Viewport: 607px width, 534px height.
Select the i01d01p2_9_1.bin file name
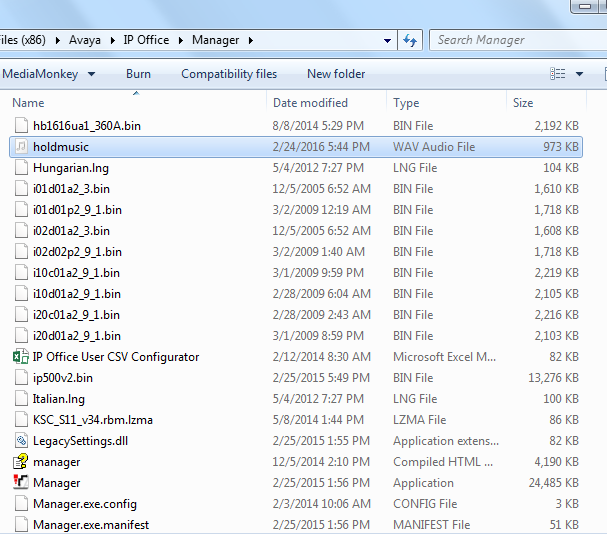77,209
